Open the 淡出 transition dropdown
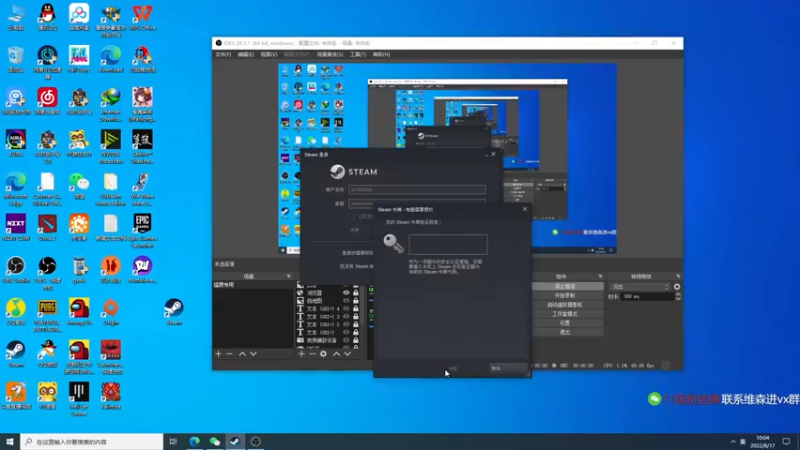This screenshot has width=800, height=450. coord(640,287)
